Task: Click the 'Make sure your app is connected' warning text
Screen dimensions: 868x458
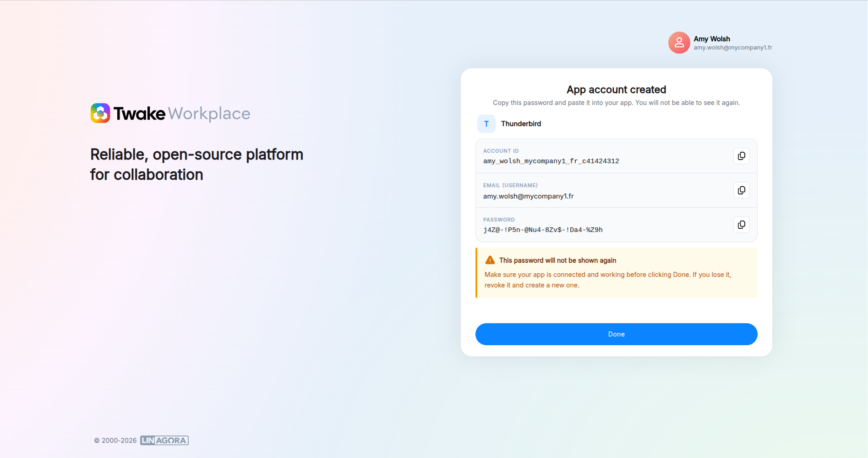Action: (x=608, y=280)
